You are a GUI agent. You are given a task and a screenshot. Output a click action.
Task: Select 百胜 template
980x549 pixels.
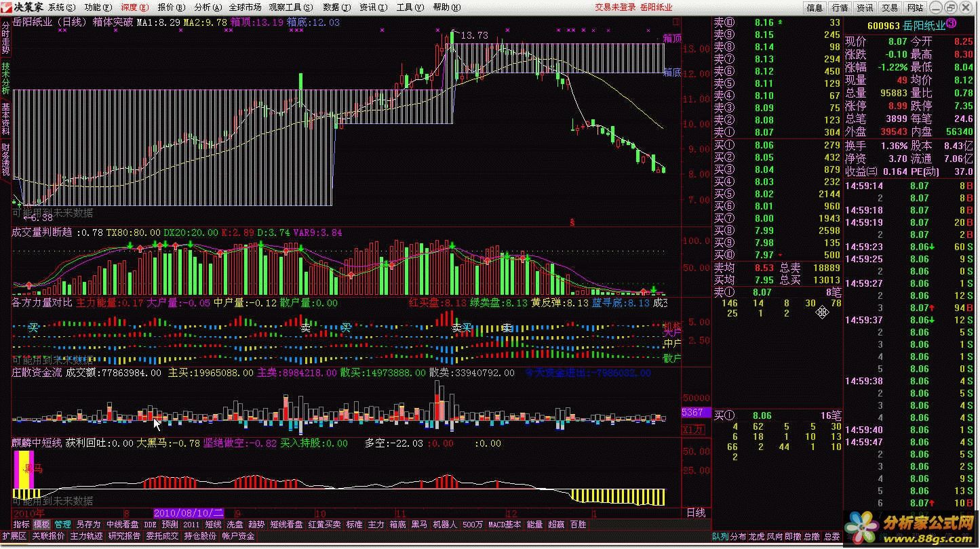578,525
